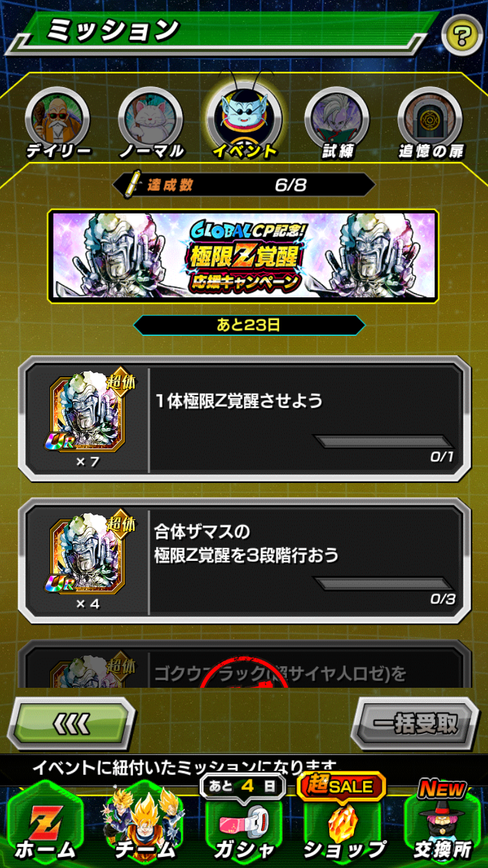Open the ガシャ summon menu icon
The image size is (488, 868).
pyautogui.click(x=244, y=826)
